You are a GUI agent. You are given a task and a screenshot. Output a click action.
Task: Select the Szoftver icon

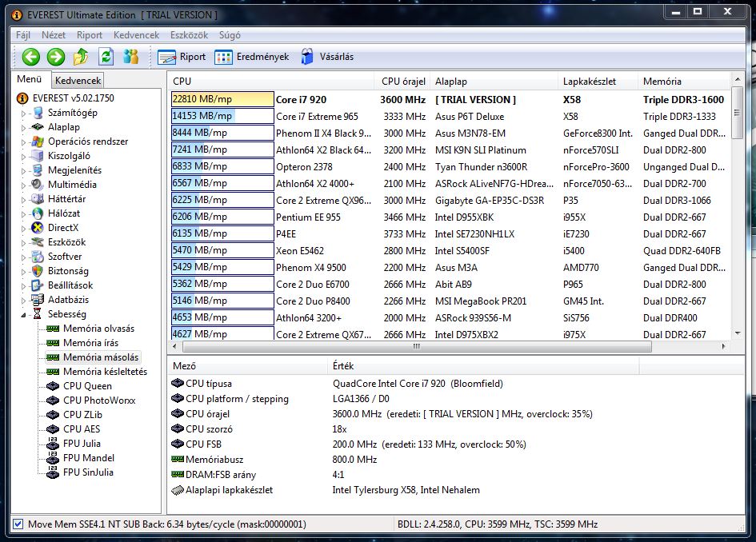pyautogui.click(x=38, y=257)
